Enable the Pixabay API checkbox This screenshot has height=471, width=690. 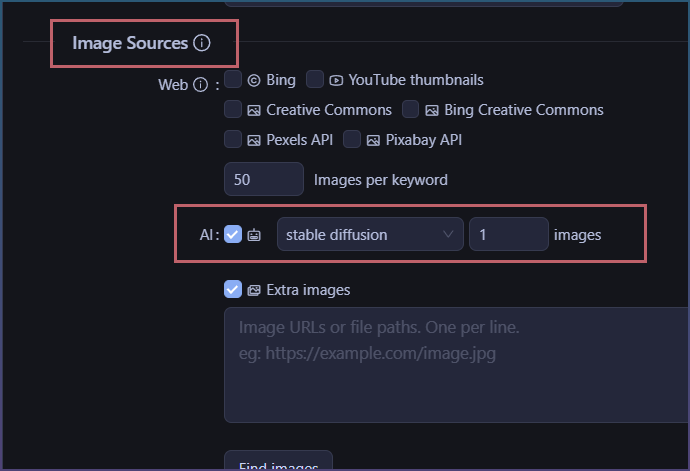[x=352, y=139]
